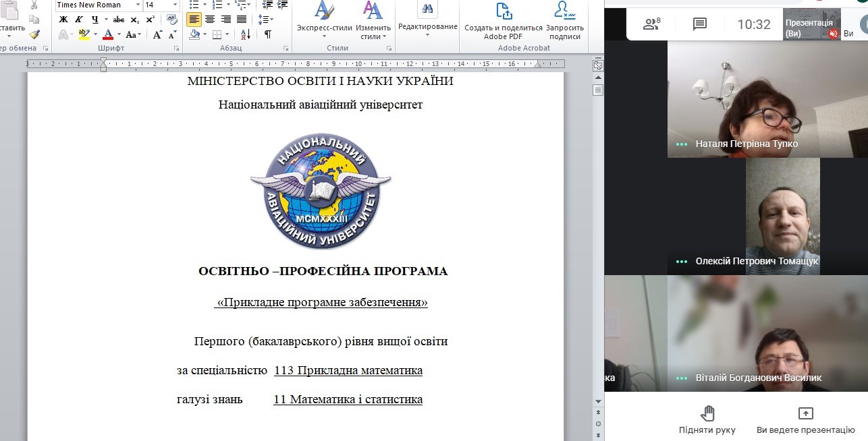Viewport: 868px width, 441px height.
Task: Apply the yellow text highlight color
Action: coord(84,34)
